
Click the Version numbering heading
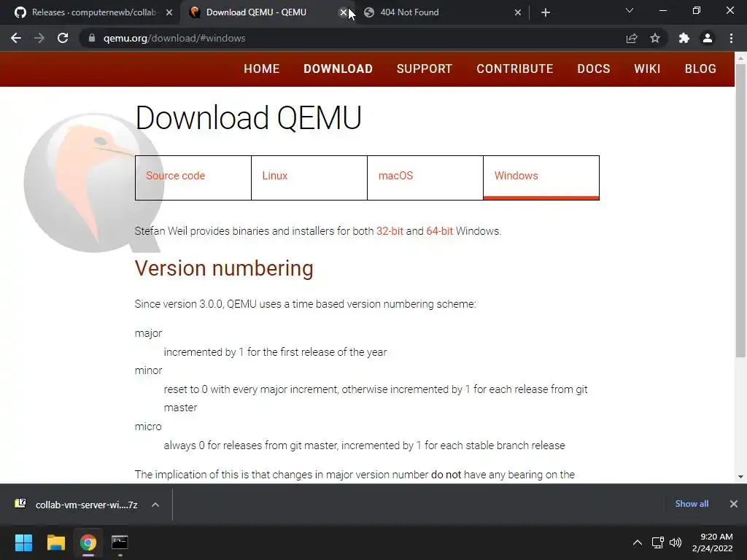pyautogui.click(x=224, y=268)
